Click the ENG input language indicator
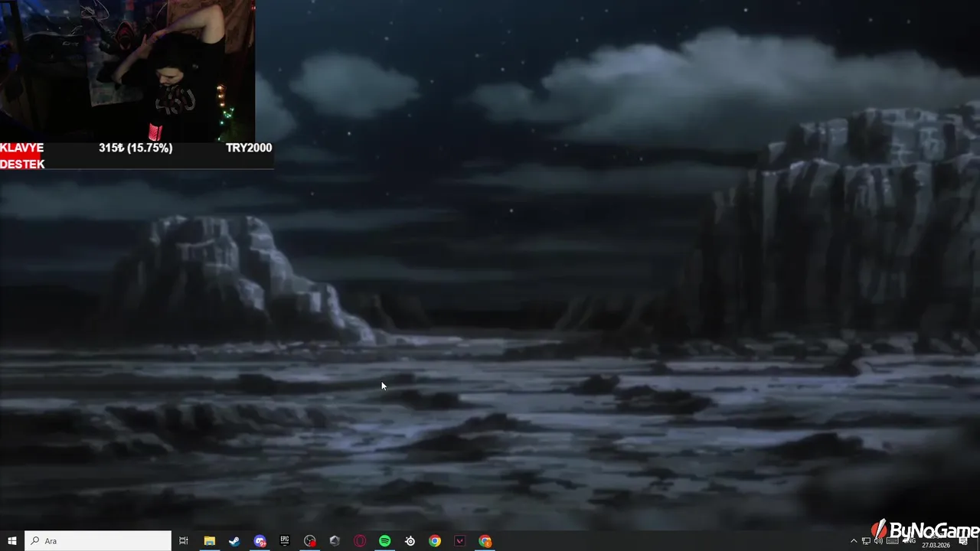This screenshot has width=980, height=551. (x=910, y=541)
